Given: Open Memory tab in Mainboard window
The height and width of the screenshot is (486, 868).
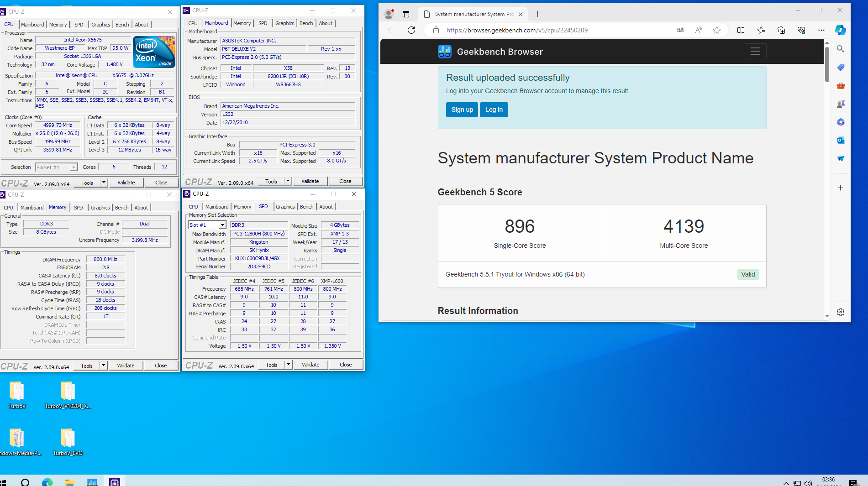Looking at the screenshot, I should tap(242, 23).
